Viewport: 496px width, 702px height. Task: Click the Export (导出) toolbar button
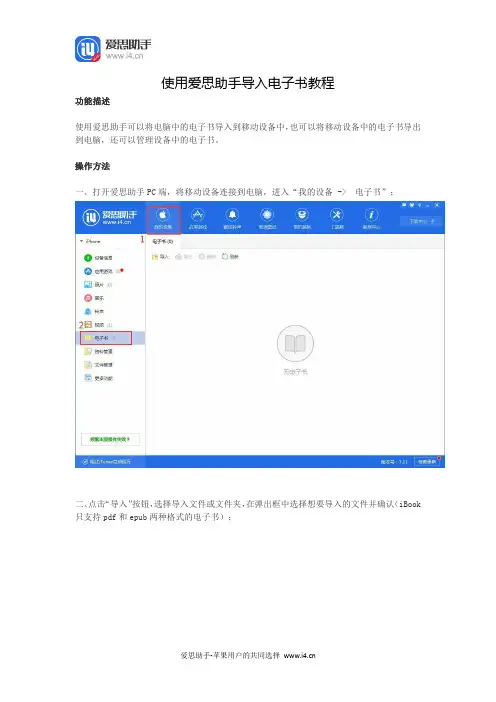184,257
